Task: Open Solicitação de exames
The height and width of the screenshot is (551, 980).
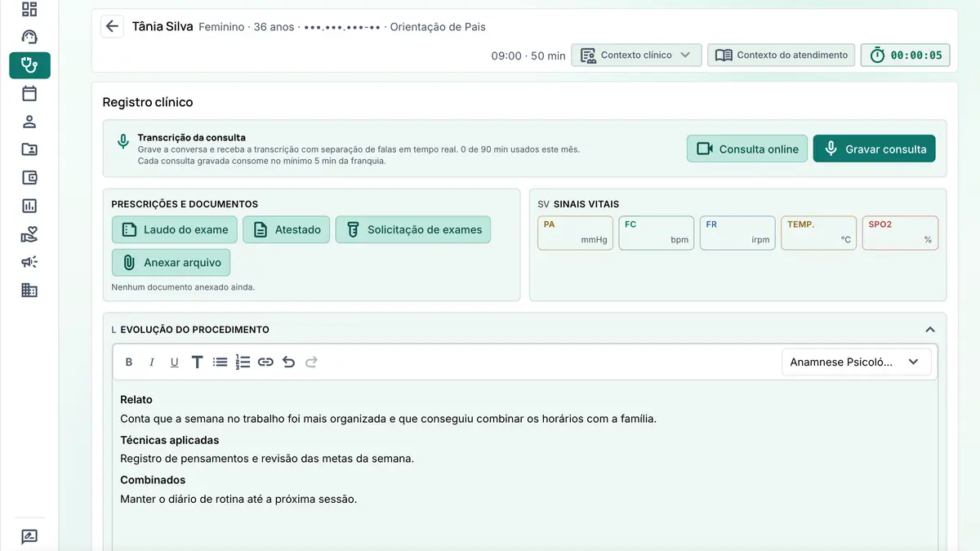Action: pyautogui.click(x=413, y=229)
